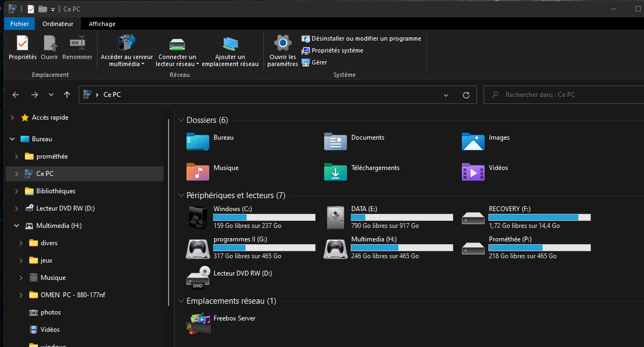Select Ajouter un emplacement réseau

tap(230, 49)
